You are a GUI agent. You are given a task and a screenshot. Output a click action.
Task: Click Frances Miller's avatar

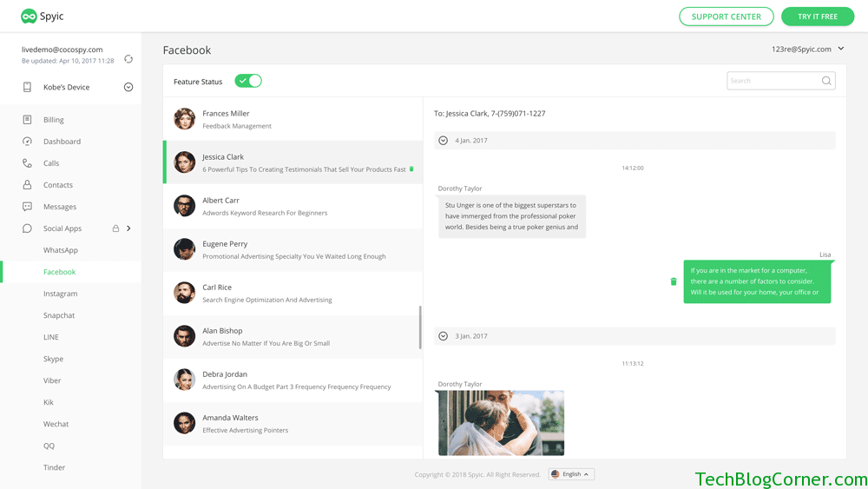[184, 118]
